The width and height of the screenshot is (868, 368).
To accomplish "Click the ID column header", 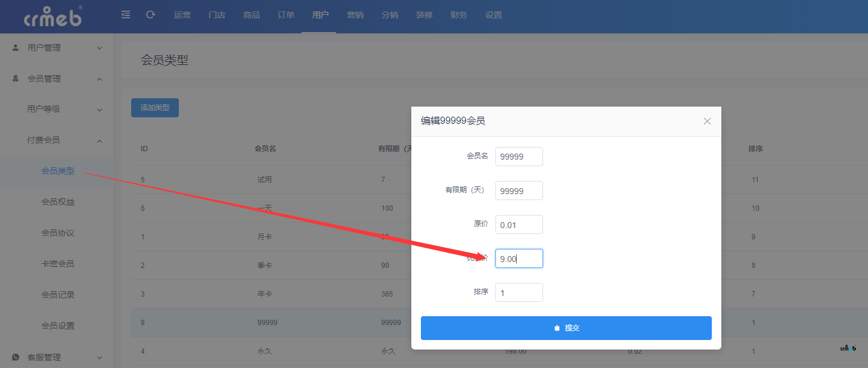I will coord(144,149).
